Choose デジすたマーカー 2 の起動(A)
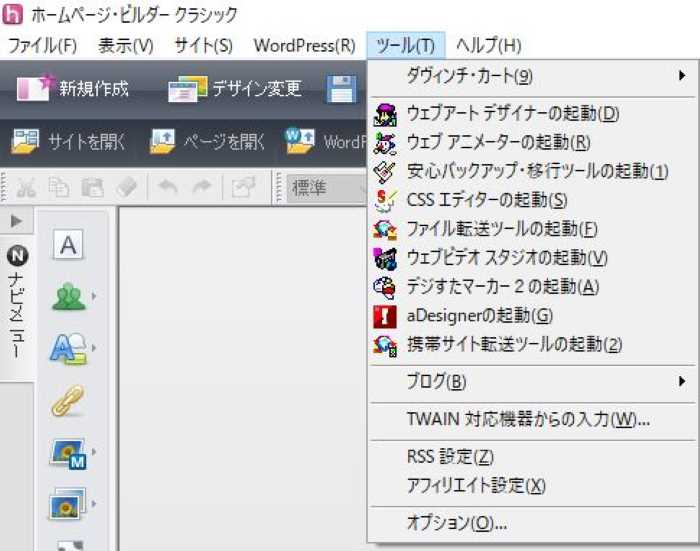Image resolution: width=700 pixels, height=551 pixels. click(533, 287)
